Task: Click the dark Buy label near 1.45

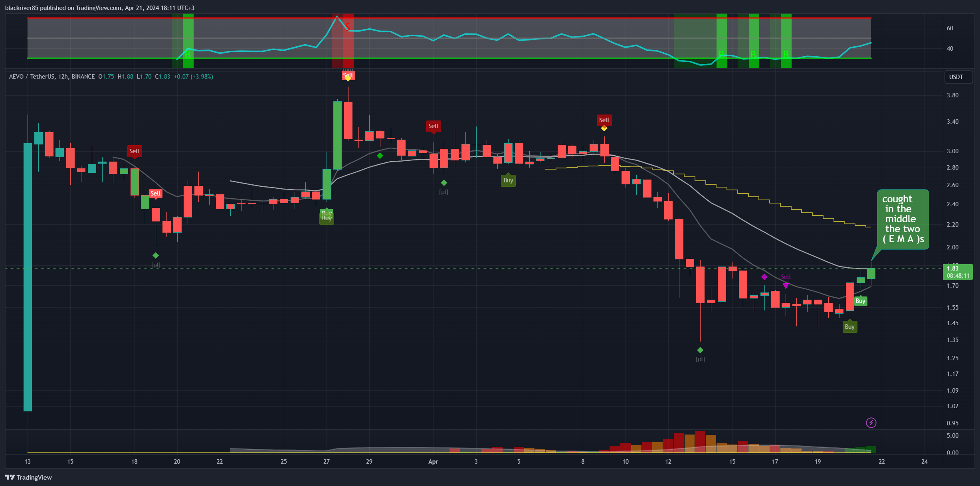Action: 849,326
